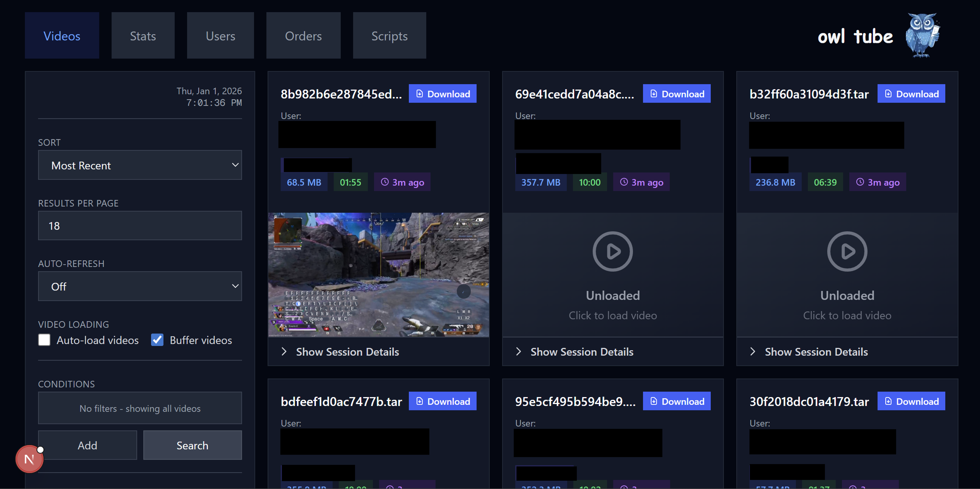
Task: Click the file name b32ff60a31094d3f.tar
Action: [809, 94]
